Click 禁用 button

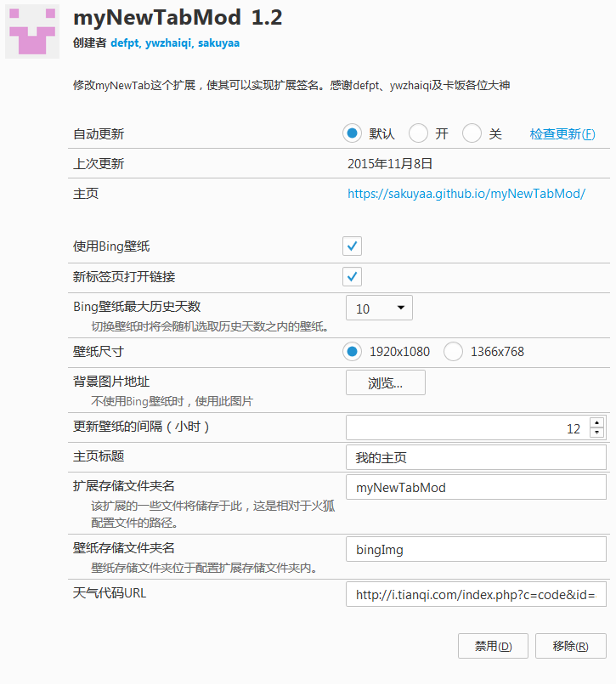pyautogui.click(x=493, y=646)
